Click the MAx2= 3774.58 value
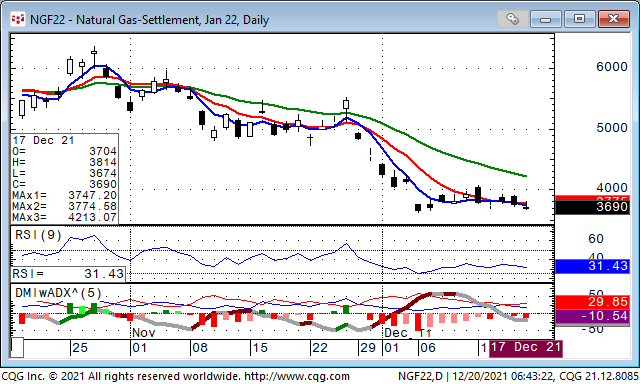The height and width of the screenshot is (384, 640). 64,206
